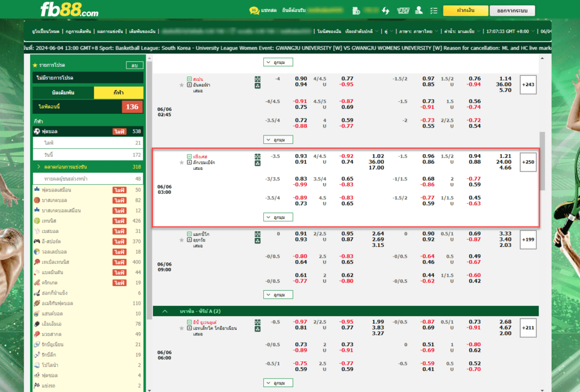Image resolution: width=580 pixels, height=392 pixels.
Task: Click the balance refresh arrows icon
Action: (x=386, y=11)
